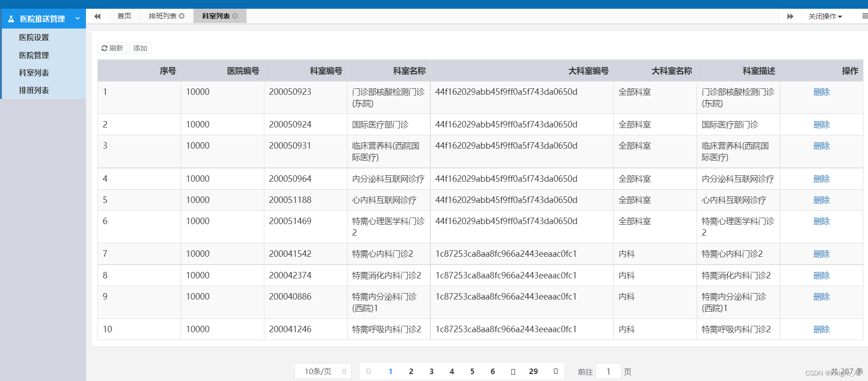Screen dimensions: 868x381
Task: Go to page 5 in pagination
Action: click(472, 371)
